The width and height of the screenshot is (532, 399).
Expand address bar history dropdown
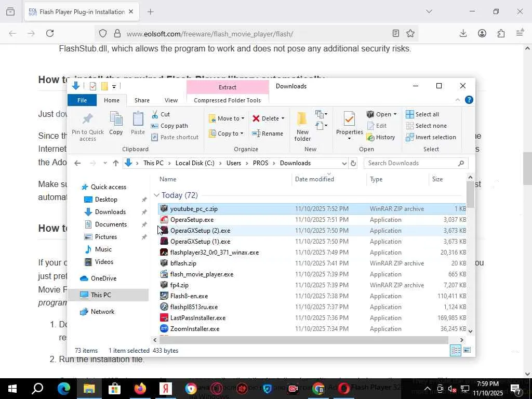344,163
